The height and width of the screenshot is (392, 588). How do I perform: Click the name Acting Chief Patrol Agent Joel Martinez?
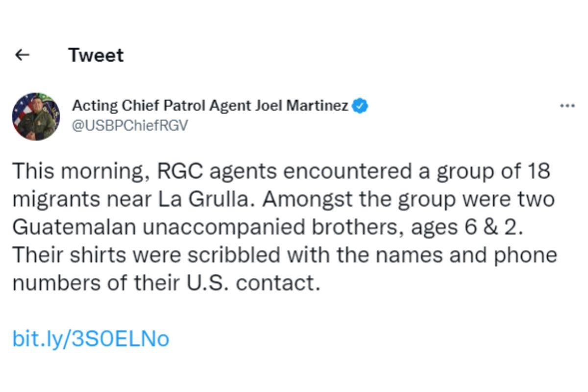pos(210,105)
